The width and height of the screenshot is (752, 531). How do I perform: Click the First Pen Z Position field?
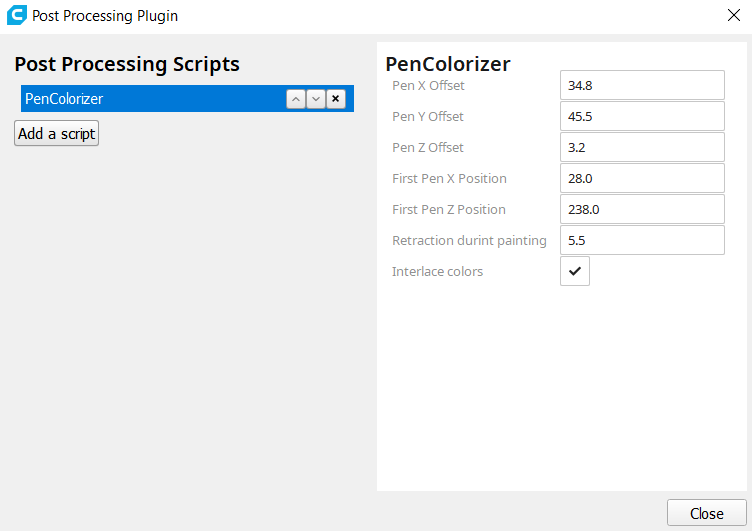(641, 209)
